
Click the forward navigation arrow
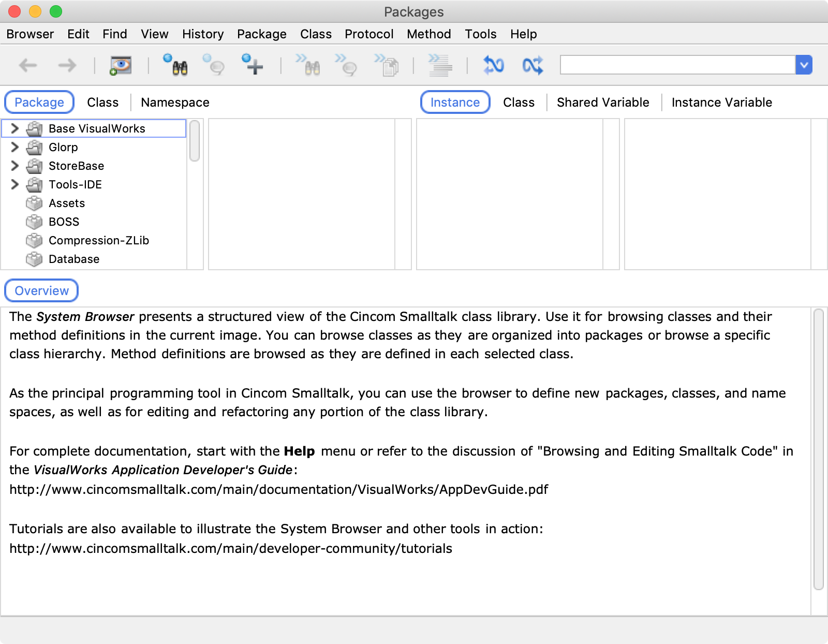pos(67,65)
